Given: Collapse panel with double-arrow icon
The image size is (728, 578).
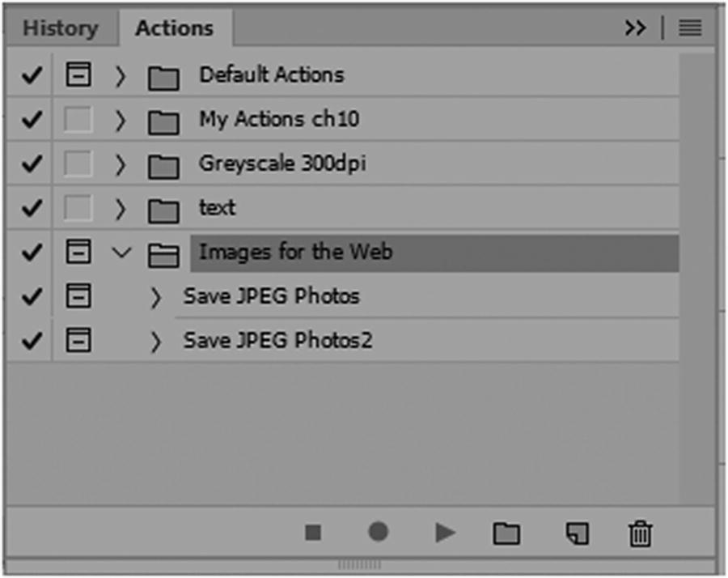Looking at the screenshot, I should [636, 28].
